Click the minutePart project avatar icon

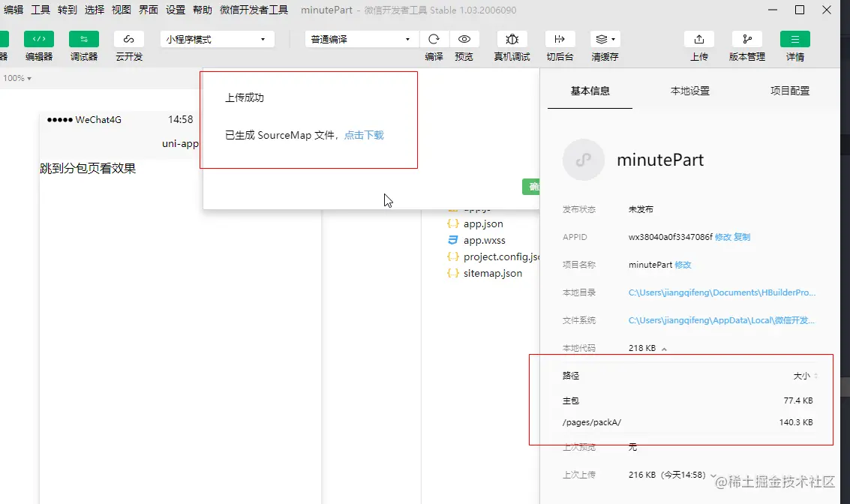[583, 160]
